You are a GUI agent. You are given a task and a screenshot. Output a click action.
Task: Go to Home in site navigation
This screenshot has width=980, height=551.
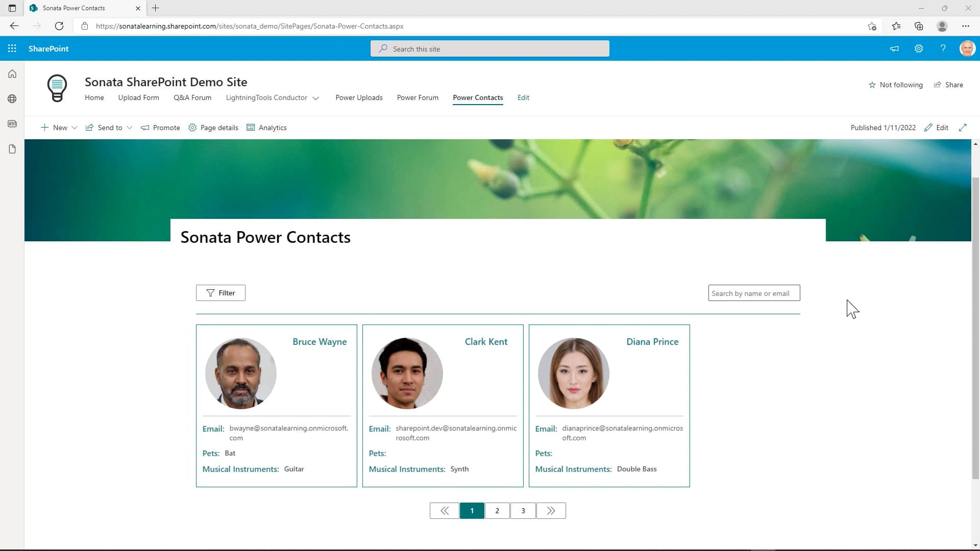(x=94, y=97)
